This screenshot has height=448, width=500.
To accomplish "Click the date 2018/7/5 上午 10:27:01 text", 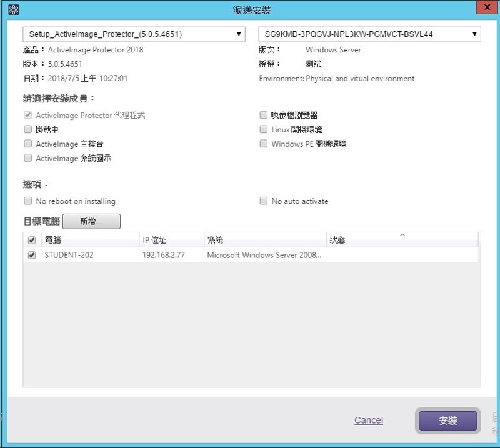I will [87, 79].
